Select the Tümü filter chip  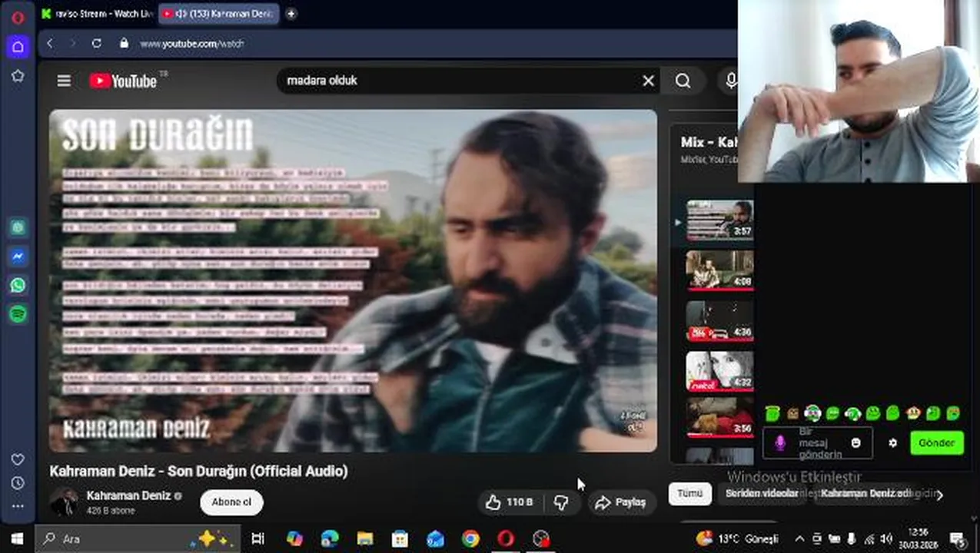pyautogui.click(x=689, y=494)
